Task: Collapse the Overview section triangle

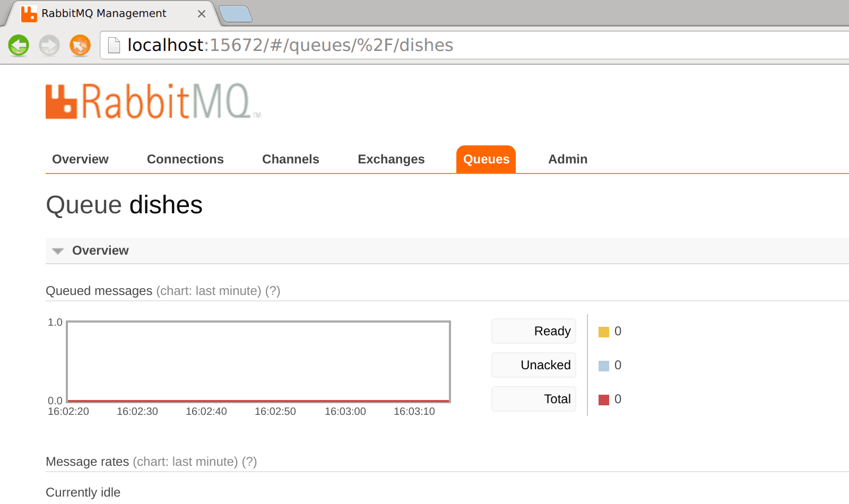Action: coord(58,251)
